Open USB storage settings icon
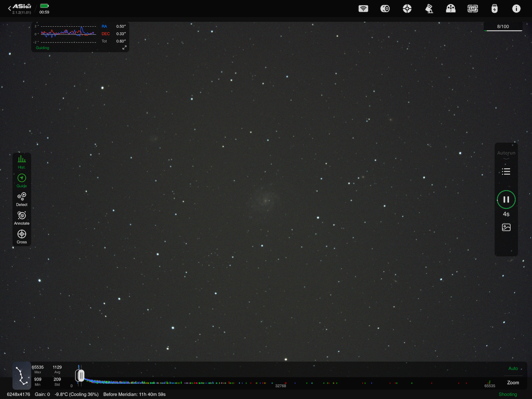This screenshot has height=399, width=532. (x=494, y=9)
